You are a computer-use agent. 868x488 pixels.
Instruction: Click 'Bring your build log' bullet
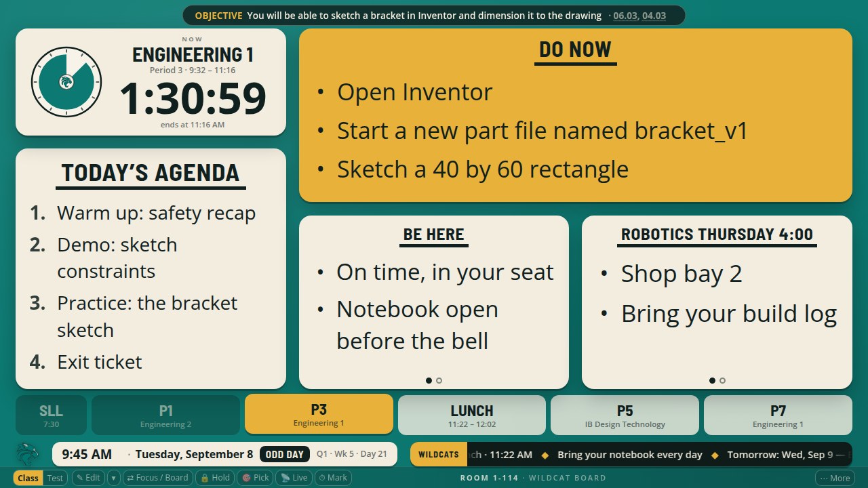(729, 314)
